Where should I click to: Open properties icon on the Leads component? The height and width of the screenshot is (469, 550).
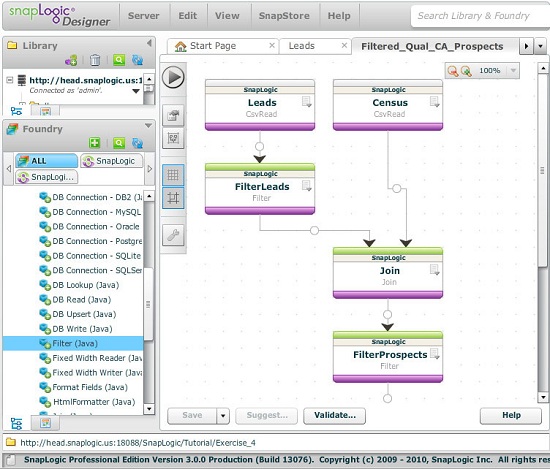pyautogui.click(x=307, y=102)
